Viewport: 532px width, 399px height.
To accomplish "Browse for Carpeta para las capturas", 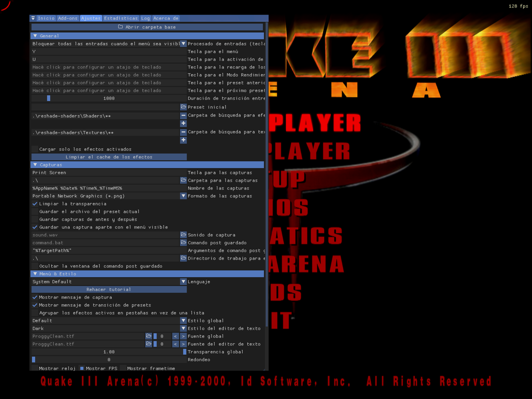I will coord(183,180).
